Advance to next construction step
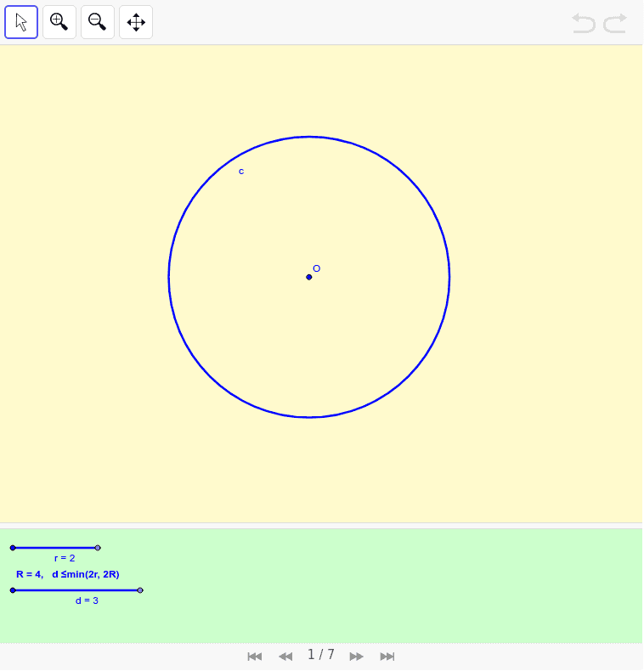Viewport: 644px width, 671px height. pos(356,656)
